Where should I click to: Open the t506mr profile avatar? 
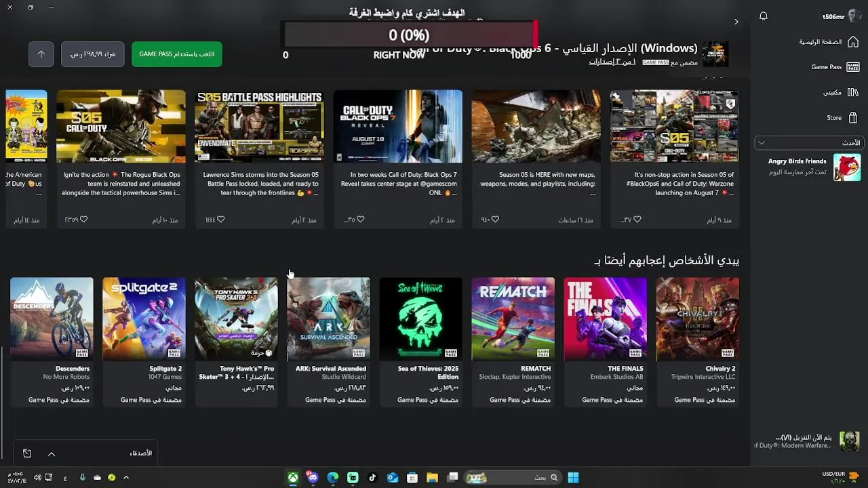click(x=854, y=16)
